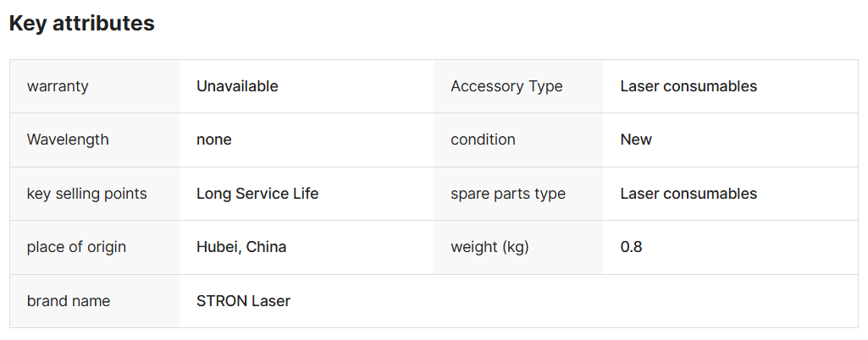The width and height of the screenshot is (868, 340).
Task: Select the place of origin label
Action: (x=76, y=247)
